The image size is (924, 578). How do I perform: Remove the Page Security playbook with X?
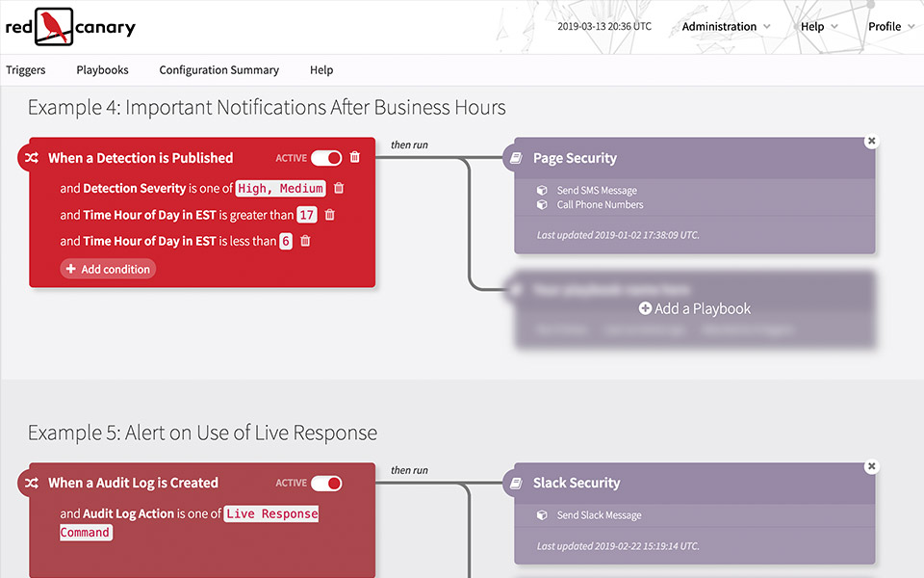point(871,142)
